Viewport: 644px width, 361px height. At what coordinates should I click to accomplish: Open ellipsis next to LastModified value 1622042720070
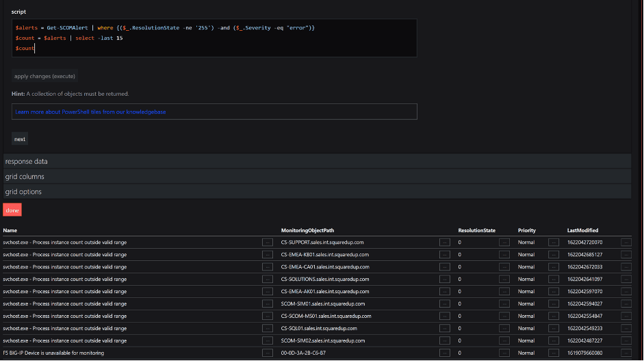(x=626, y=242)
